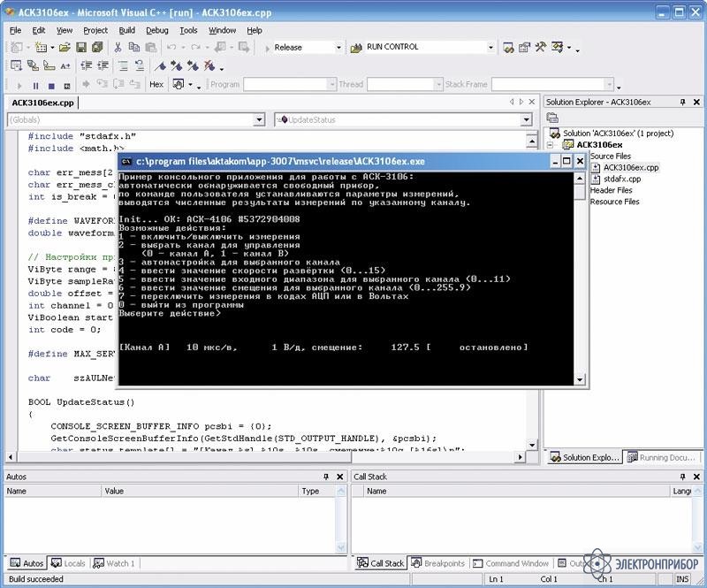The image size is (707, 588).
Task: Select ACK3106ex.cpp in Solution Explorer
Action: [x=630, y=167]
